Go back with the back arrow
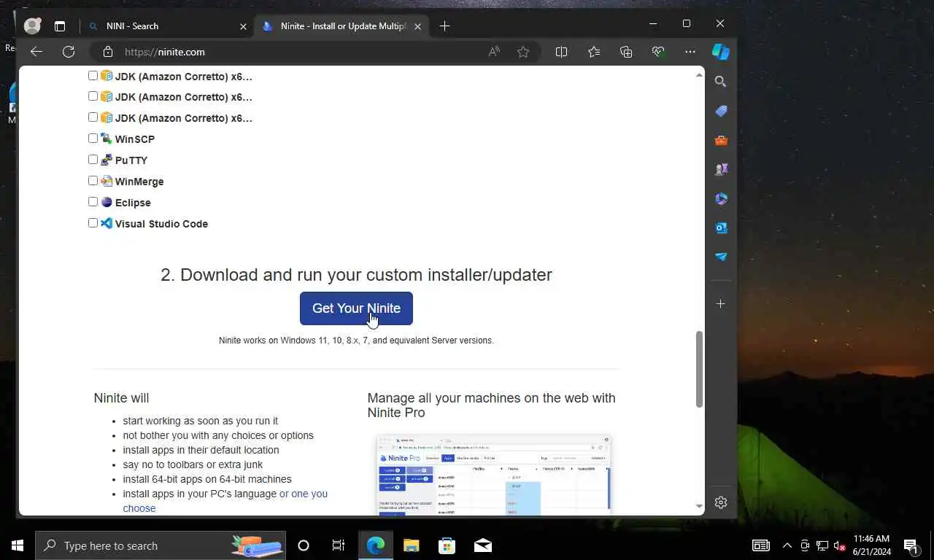The height and width of the screenshot is (560, 934). coord(36,52)
